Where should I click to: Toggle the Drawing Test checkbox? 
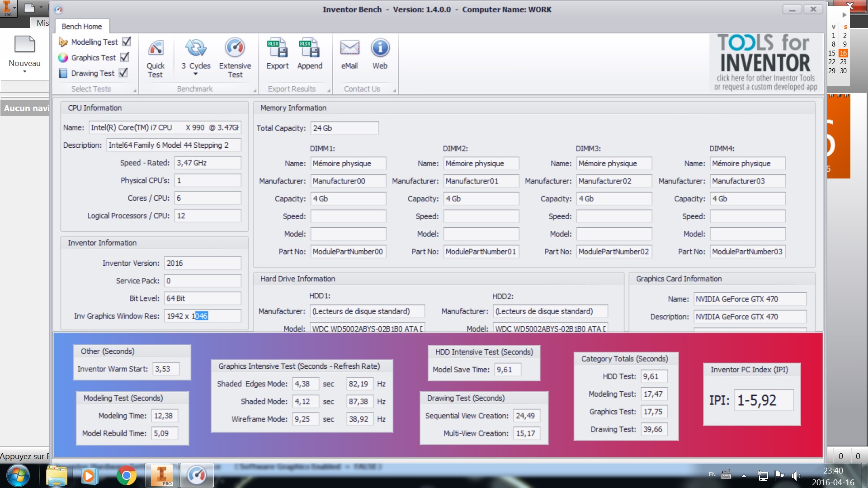click(x=123, y=73)
